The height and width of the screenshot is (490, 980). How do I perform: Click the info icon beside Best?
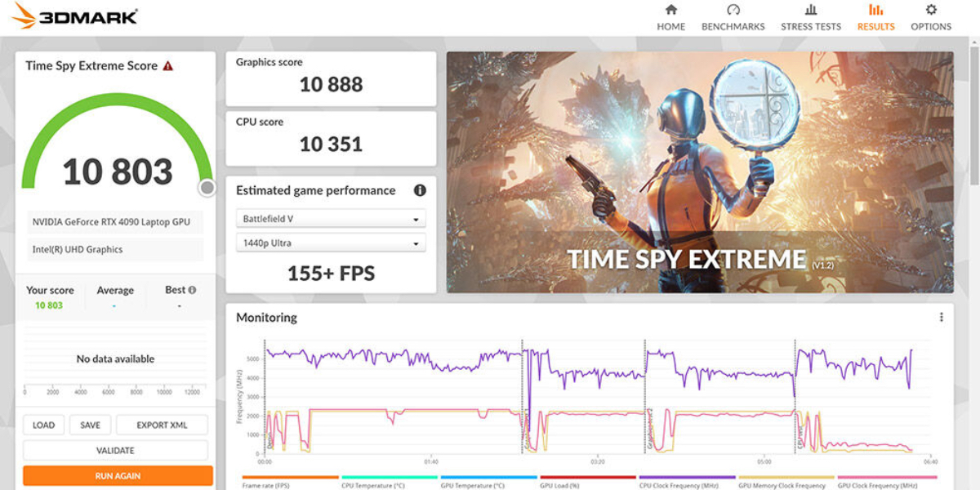pos(192,290)
